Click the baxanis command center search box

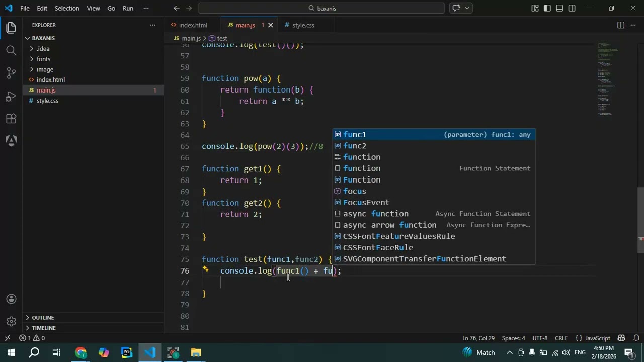click(321, 8)
